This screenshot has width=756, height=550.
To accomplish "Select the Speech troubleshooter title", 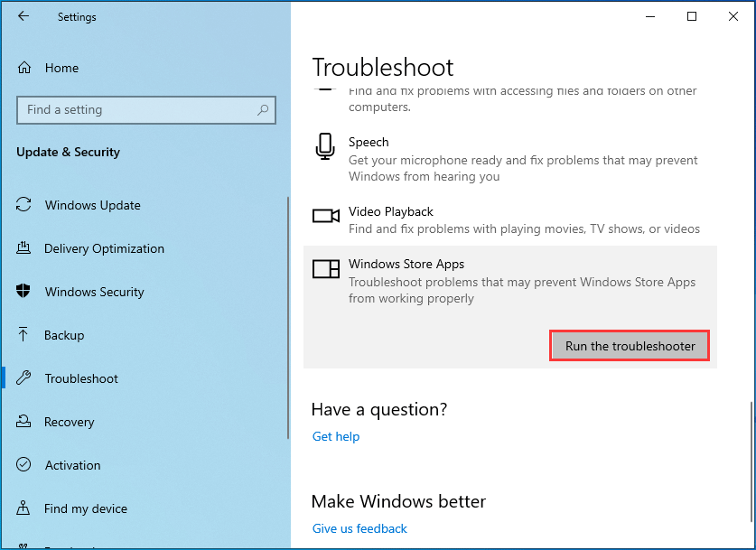I will pyautogui.click(x=369, y=142).
